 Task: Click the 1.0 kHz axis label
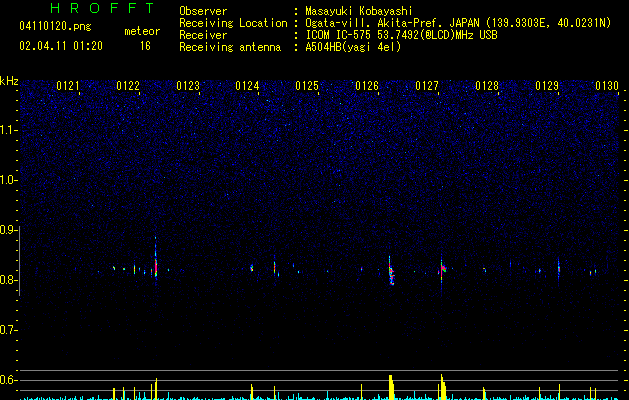(8, 180)
